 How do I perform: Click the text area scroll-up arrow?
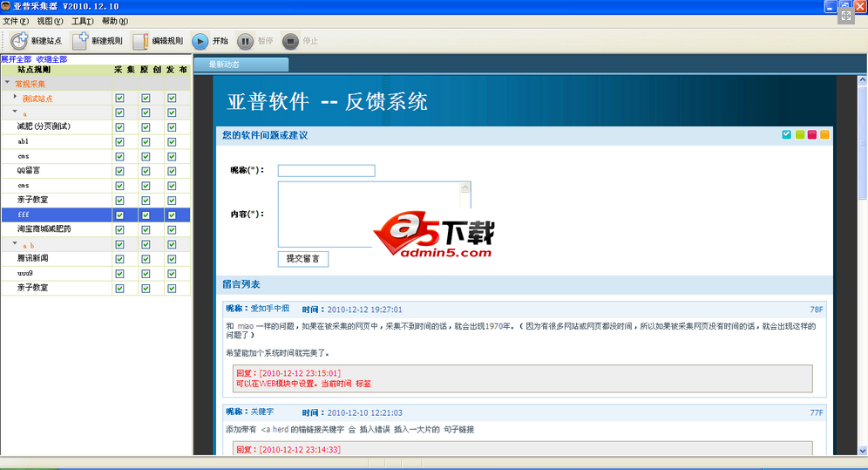(x=465, y=187)
